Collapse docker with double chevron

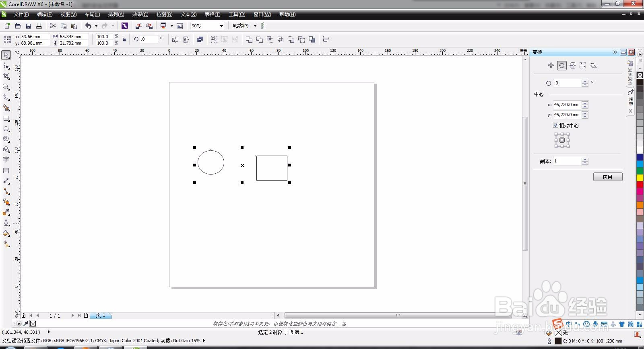click(615, 52)
